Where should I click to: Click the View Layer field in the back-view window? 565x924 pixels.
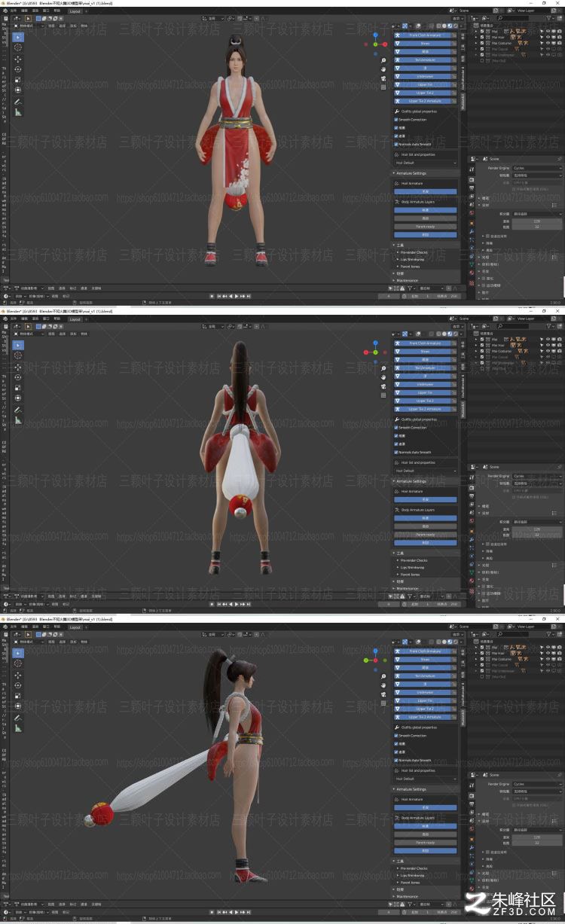535,319
